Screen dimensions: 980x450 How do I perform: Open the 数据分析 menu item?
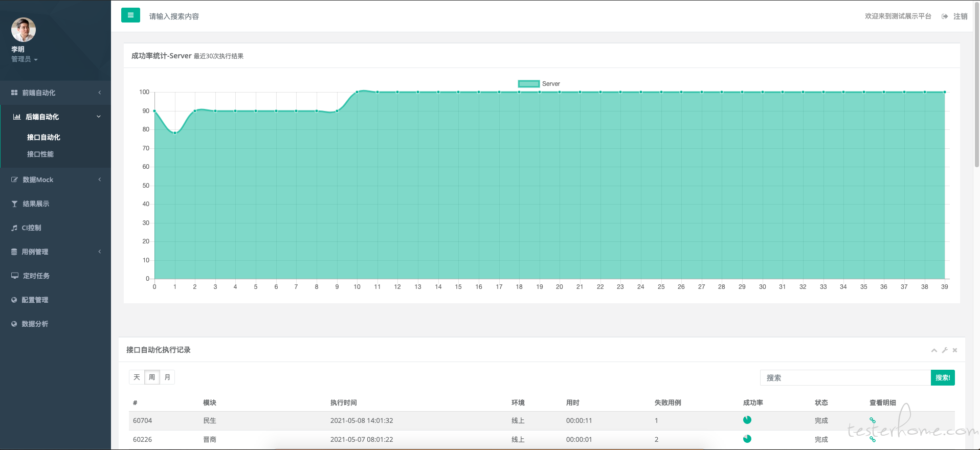35,324
